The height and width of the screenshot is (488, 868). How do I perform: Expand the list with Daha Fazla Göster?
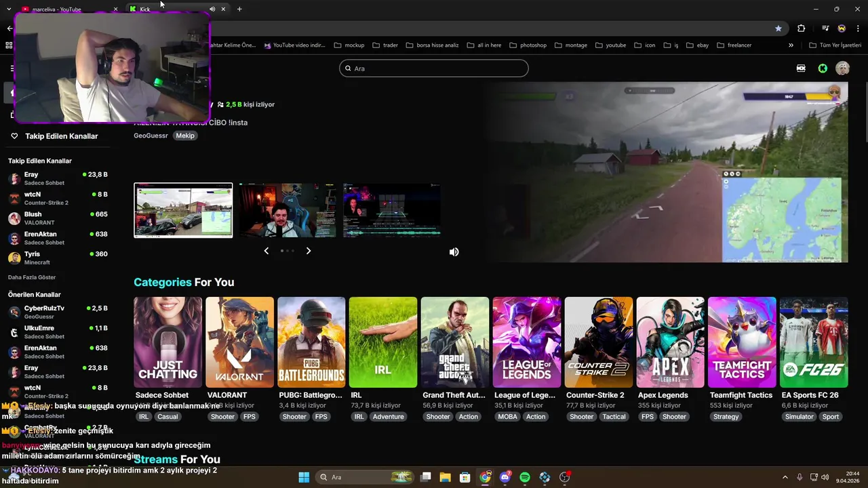coord(32,277)
